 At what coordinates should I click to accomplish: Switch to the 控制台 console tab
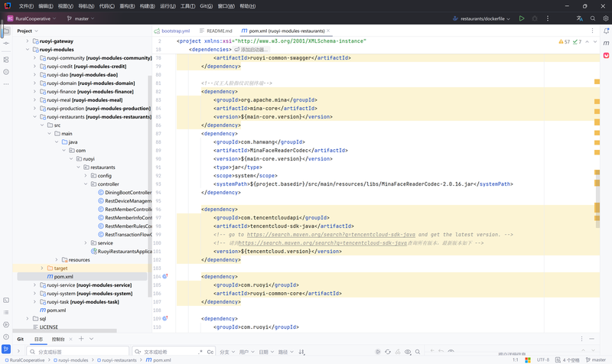click(x=58, y=339)
